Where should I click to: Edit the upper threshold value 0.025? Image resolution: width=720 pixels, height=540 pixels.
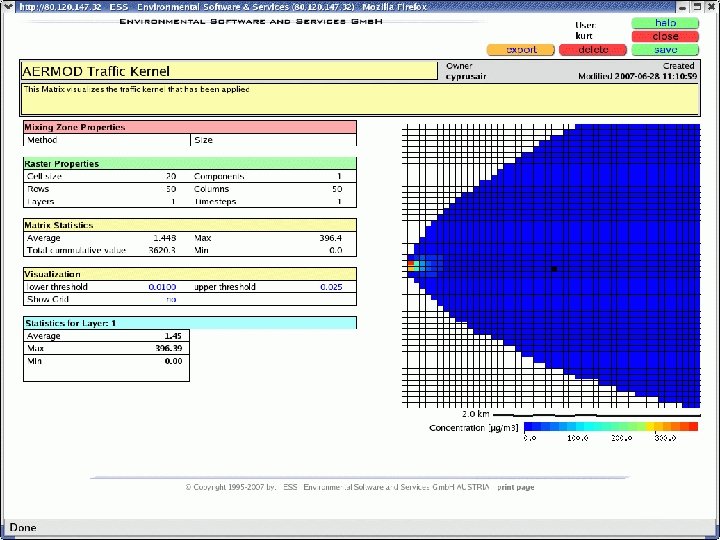331,287
